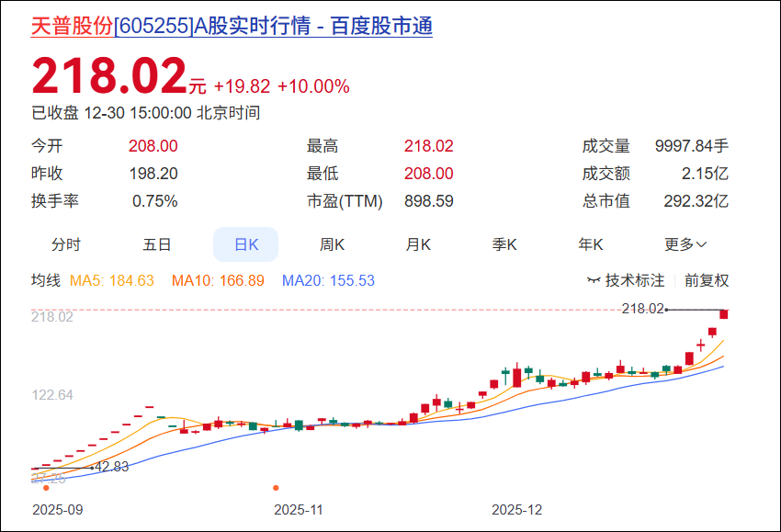The width and height of the screenshot is (781, 532).
Task: Expand the 更多 dropdown chevron
Action: point(702,244)
